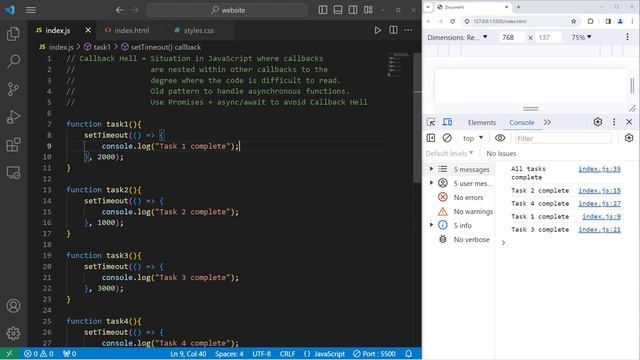Open the DevTools three-dot customize menu
The width and height of the screenshot is (640, 360).
click(614, 122)
